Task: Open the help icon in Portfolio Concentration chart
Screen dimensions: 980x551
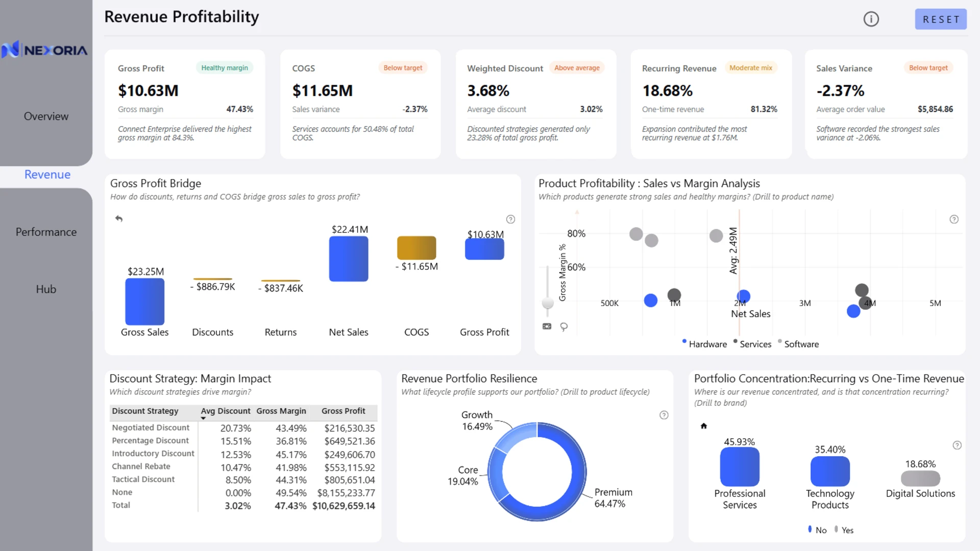Action: click(x=957, y=445)
